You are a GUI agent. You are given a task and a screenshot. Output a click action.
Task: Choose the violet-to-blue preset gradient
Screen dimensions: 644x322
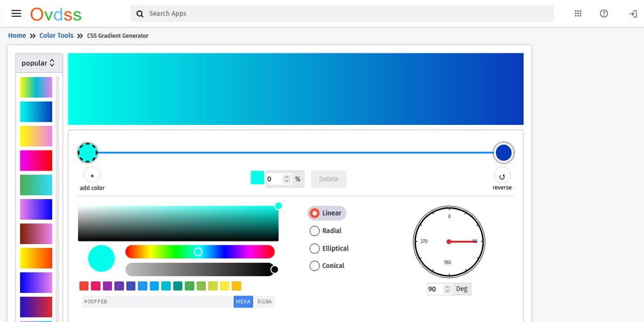point(36,209)
